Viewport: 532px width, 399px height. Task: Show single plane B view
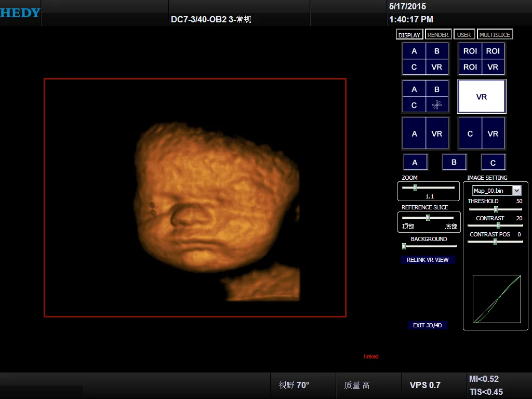(x=454, y=162)
